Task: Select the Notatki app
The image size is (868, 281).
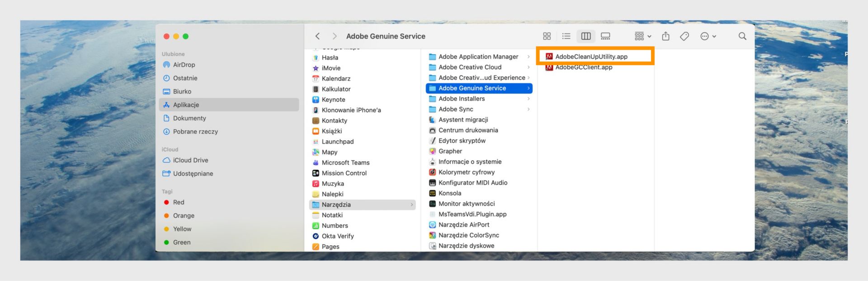Action: (x=363, y=215)
